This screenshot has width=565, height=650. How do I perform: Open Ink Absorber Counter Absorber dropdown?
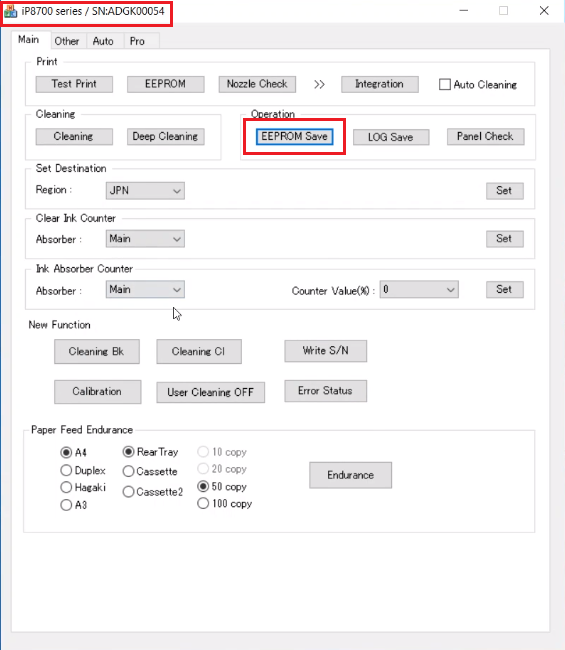(145, 289)
